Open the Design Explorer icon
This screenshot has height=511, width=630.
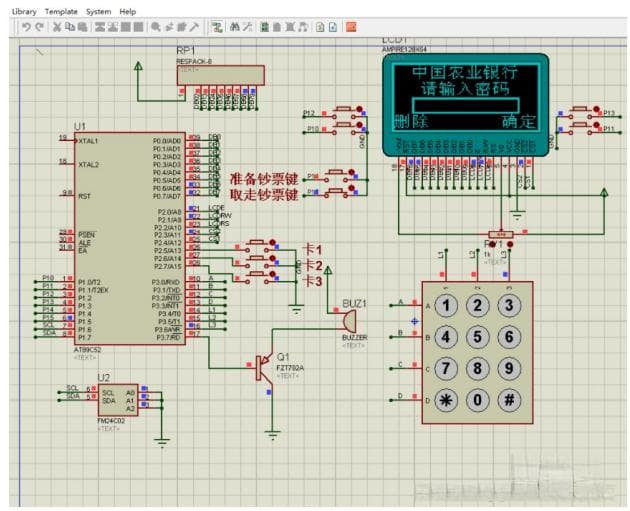(x=264, y=27)
